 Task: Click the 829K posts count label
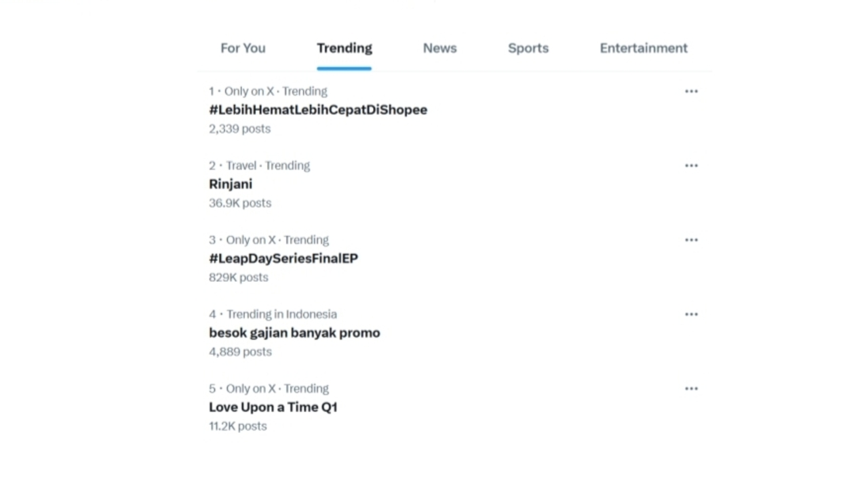pos(239,277)
